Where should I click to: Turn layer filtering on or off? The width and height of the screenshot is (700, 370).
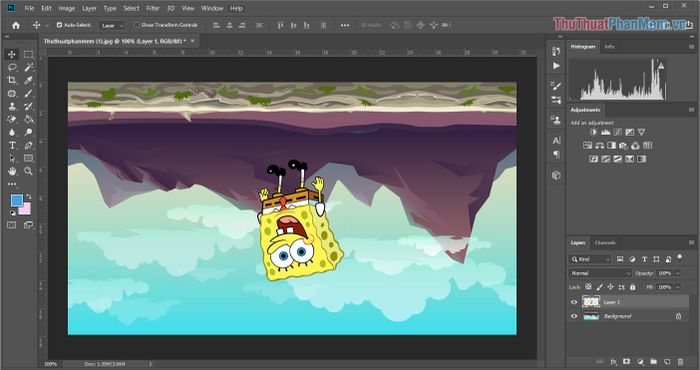tap(679, 257)
